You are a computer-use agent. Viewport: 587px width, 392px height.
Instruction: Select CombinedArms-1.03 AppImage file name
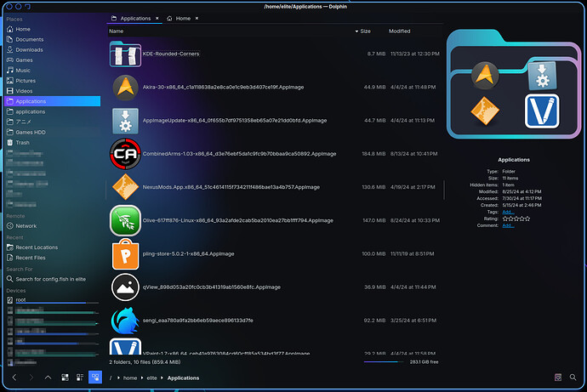pyautogui.click(x=239, y=154)
